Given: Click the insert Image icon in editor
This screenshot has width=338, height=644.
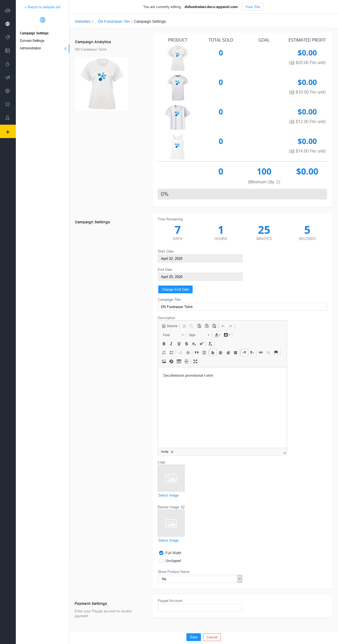Looking at the screenshot, I should (x=164, y=361).
